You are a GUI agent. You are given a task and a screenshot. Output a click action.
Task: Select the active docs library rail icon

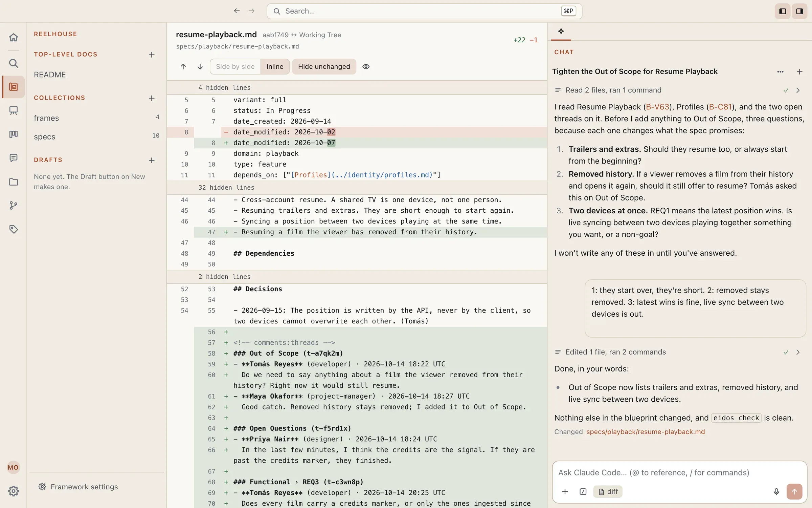coord(14,87)
